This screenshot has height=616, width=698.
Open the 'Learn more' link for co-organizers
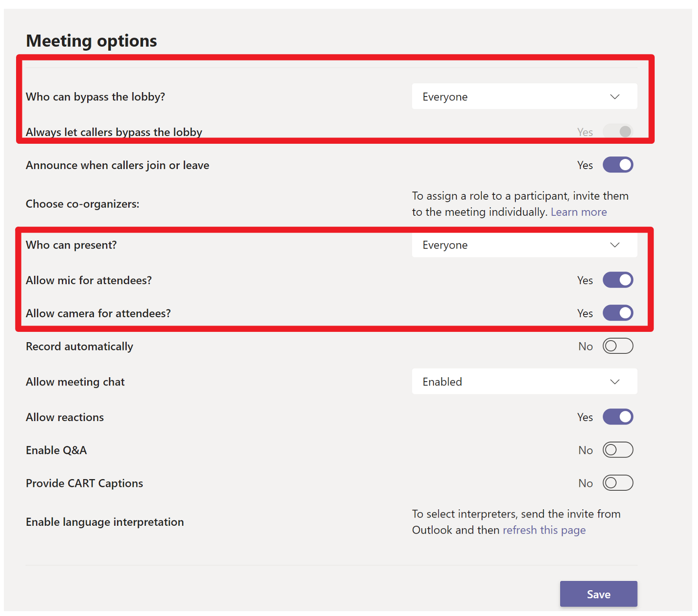point(579,212)
